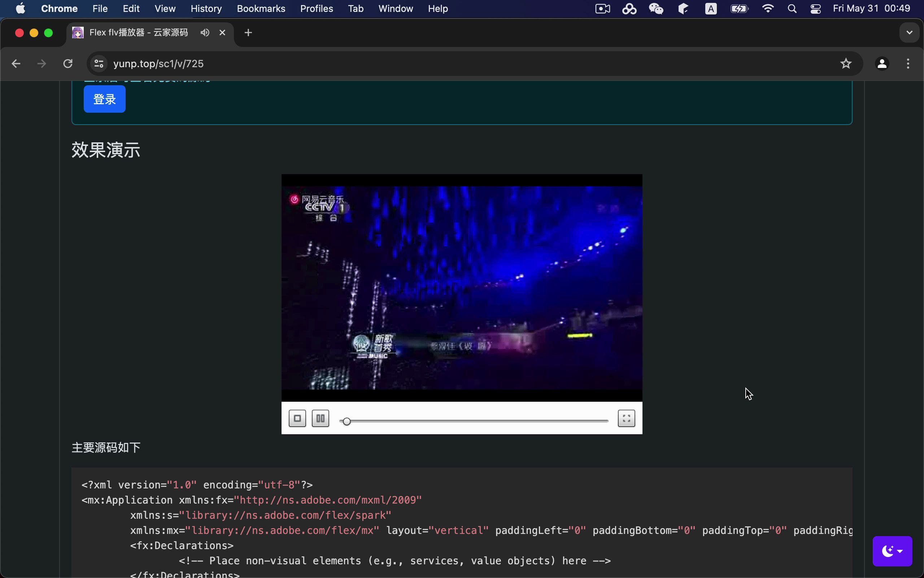Image resolution: width=924 pixels, height=578 pixels.
Task: Click the 主要源码如下 text
Action: pos(106,447)
